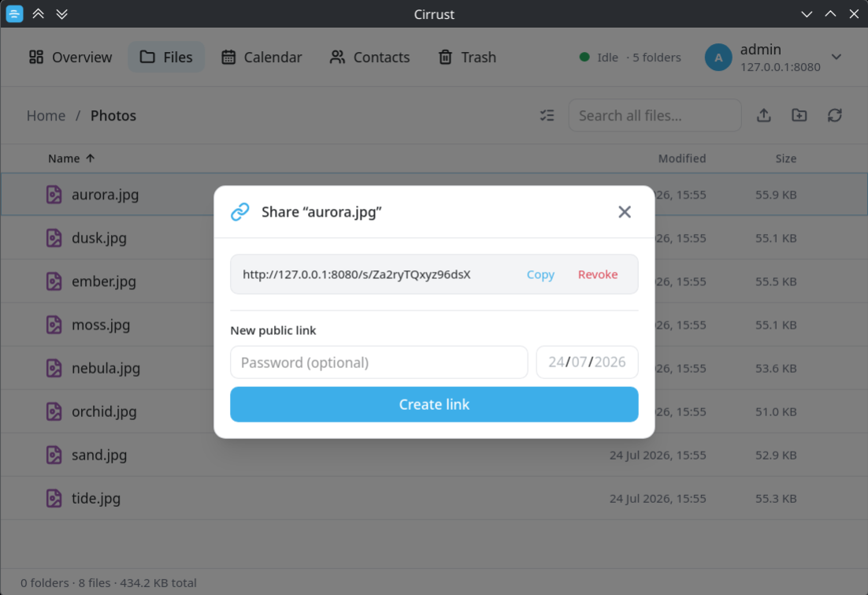Select the moss.jpg file name
868x595 pixels.
[101, 325]
